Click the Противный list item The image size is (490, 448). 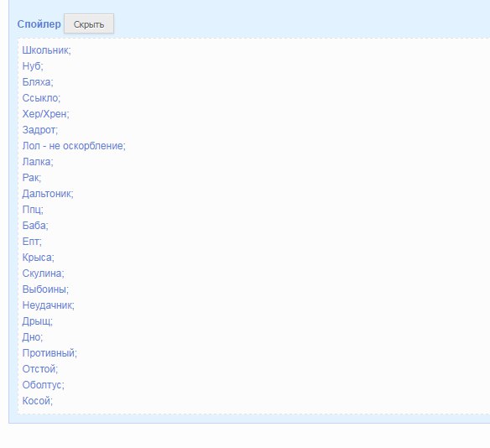pyautogui.click(x=50, y=352)
